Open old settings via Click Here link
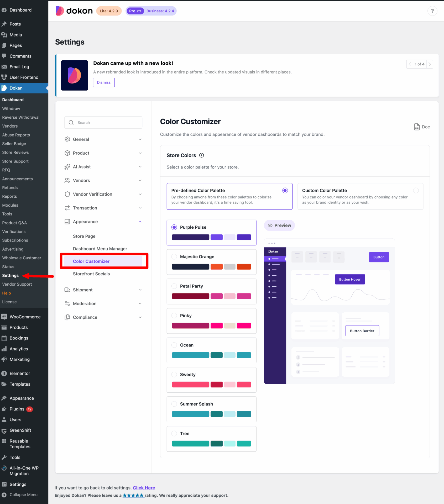Image resolution: width=444 pixels, height=504 pixels. (x=144, y=488)
